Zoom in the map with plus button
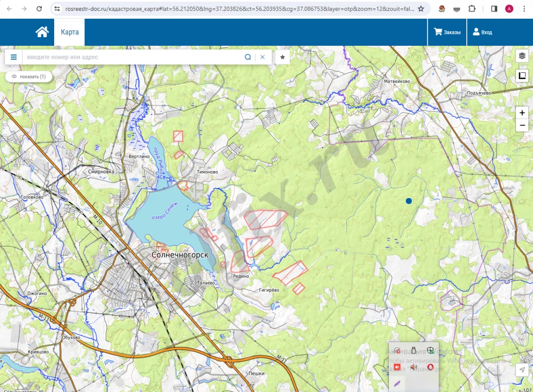 (x=522, y=113)
